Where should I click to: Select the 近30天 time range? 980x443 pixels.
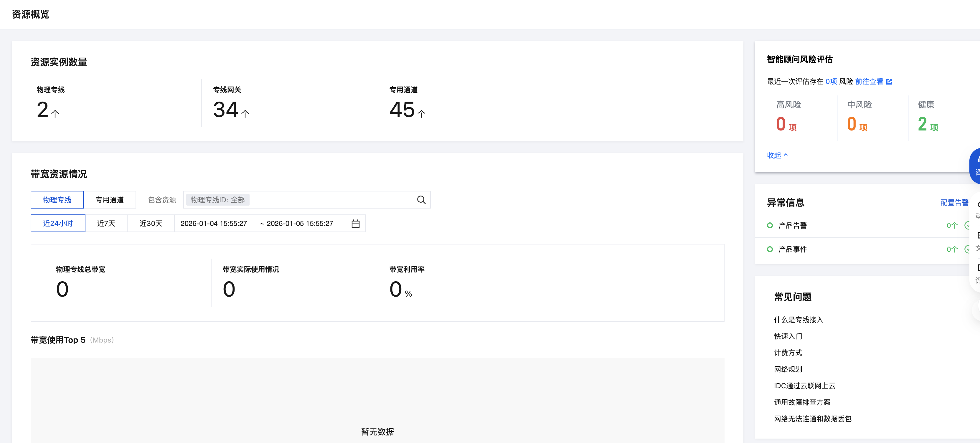tap(151, 224)
